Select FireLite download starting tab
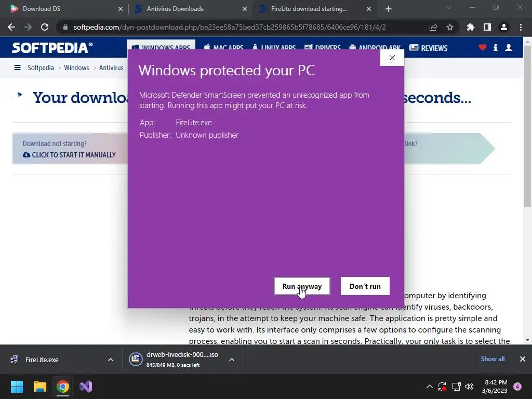The image size is (532, 399). 314,9
